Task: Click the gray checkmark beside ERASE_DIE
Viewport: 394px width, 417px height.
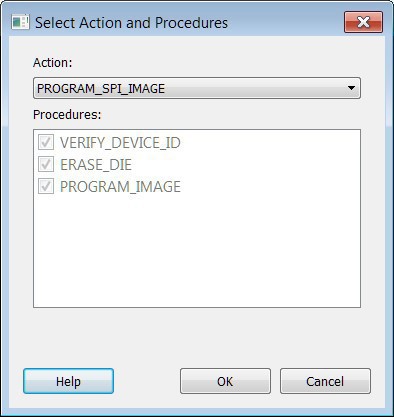Action: pyautogui.click(x=46, y=164)
